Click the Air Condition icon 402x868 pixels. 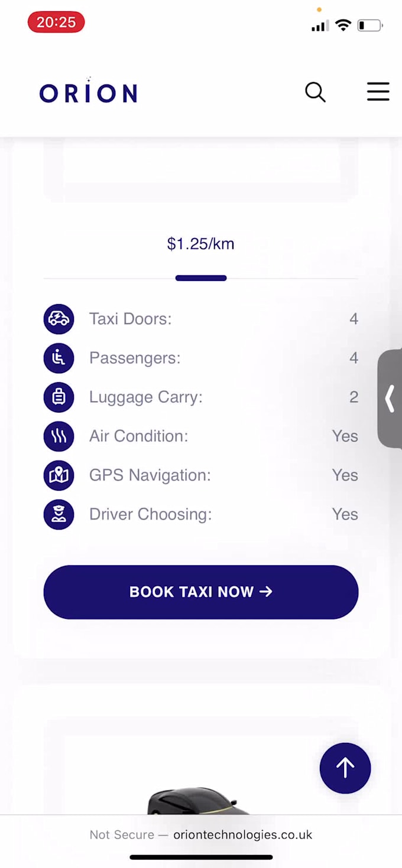pyautogui.click(x=59, y=436)
